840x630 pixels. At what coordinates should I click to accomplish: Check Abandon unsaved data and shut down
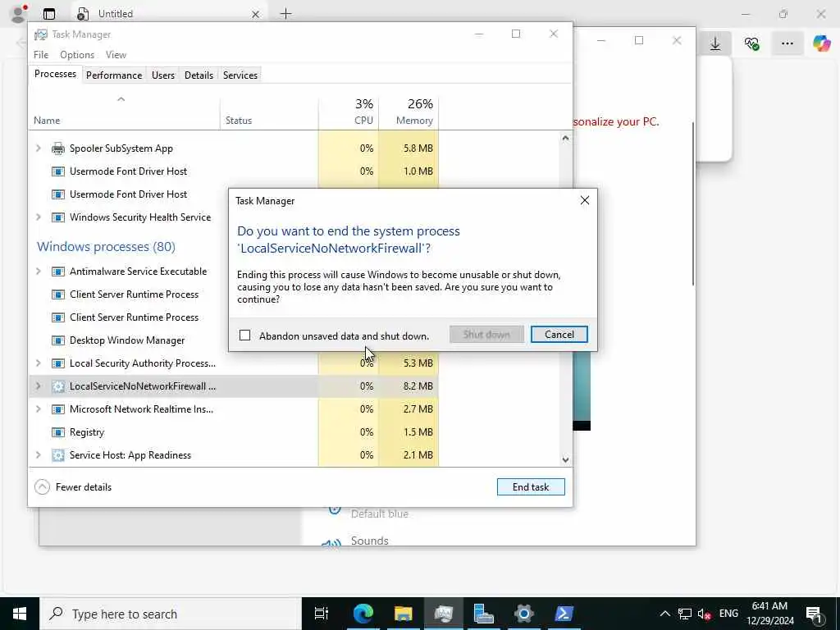tap(244, 336)
